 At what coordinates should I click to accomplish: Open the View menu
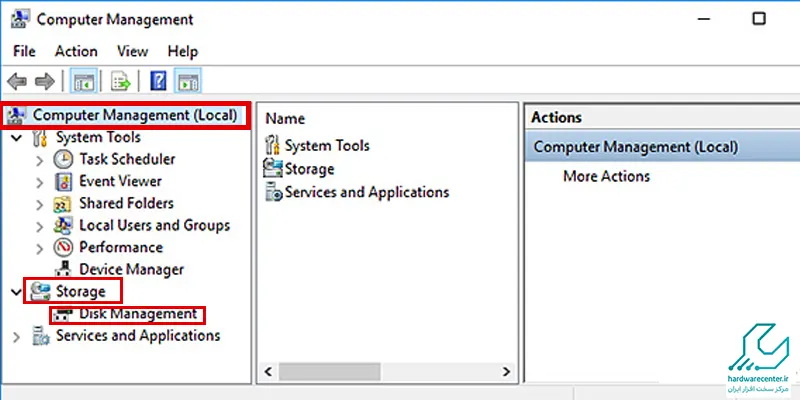click(132, 52)
